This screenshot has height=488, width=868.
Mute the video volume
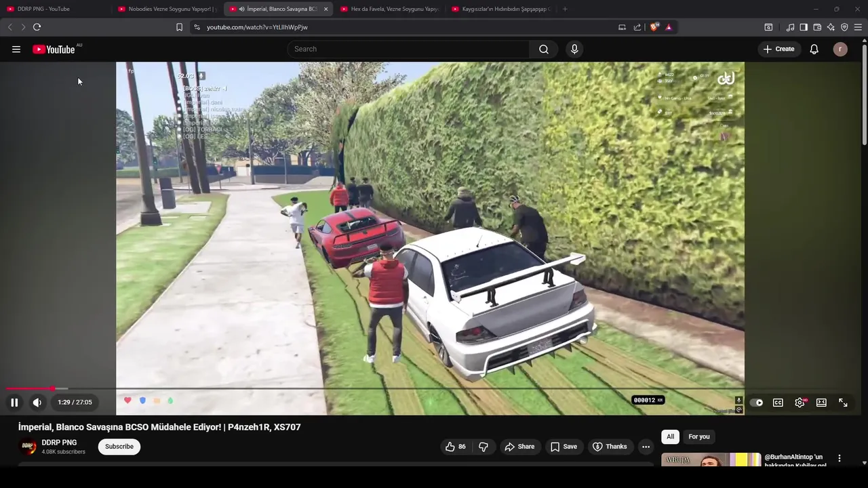tap(37, 403)
